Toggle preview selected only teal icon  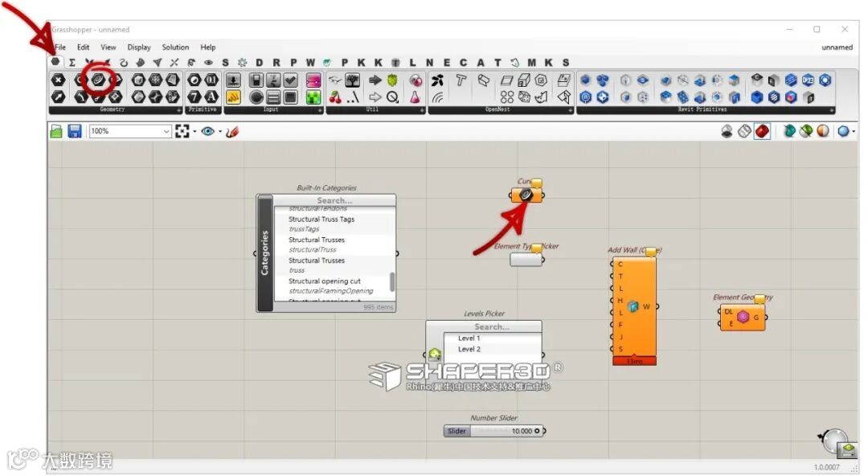[789, 131]
